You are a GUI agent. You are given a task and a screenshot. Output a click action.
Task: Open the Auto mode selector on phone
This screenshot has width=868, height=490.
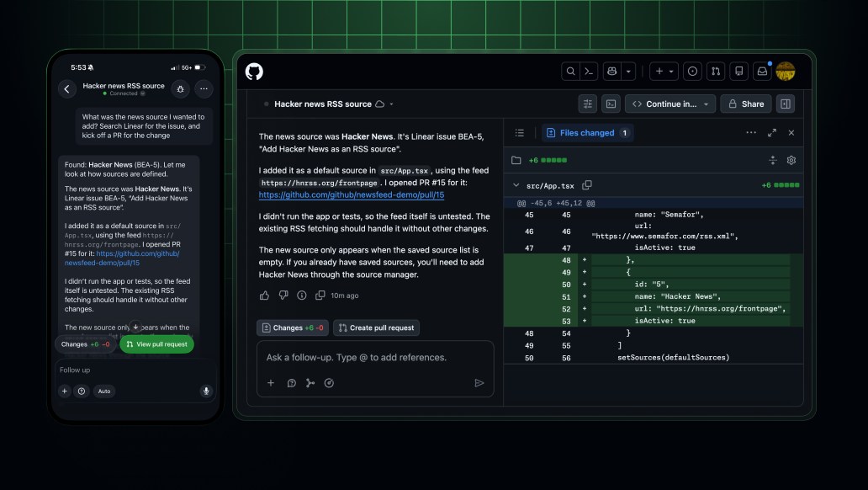(x=104, y=391)
